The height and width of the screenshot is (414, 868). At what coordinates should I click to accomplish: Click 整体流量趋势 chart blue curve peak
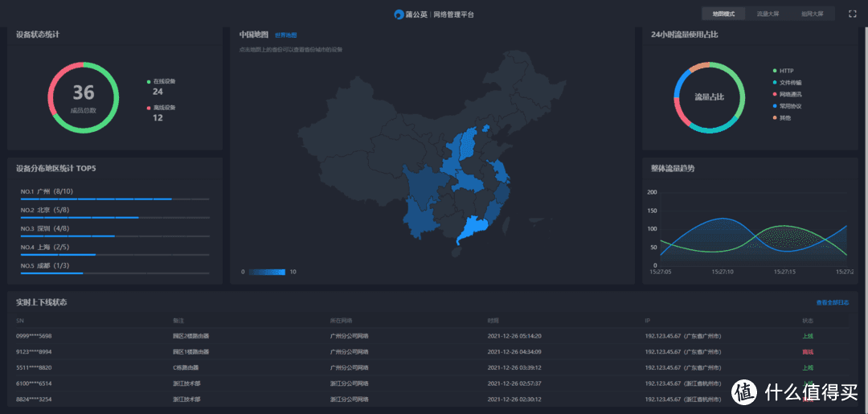point(722,219)
